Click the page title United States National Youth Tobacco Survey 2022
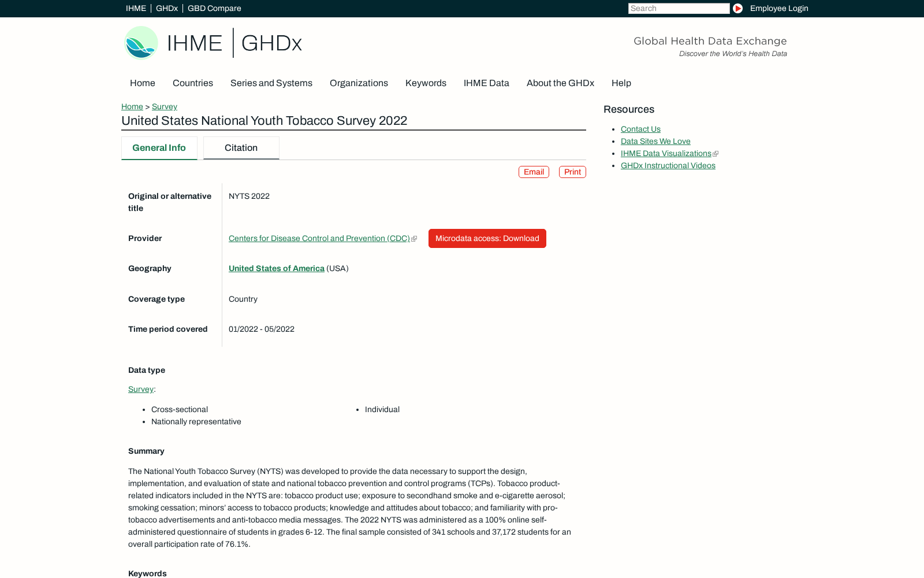The width and height of the screenshot is (924, 578). [264, 120]
